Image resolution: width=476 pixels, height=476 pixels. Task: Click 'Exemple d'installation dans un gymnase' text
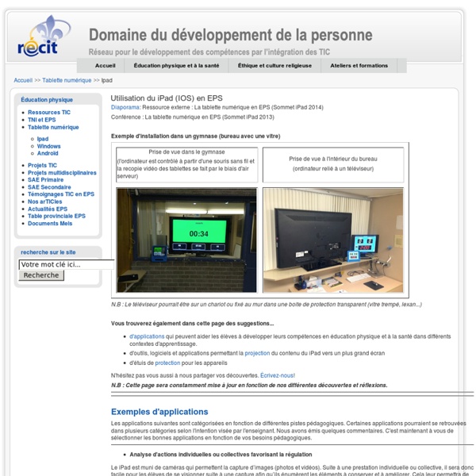click(x=195, y=136)
